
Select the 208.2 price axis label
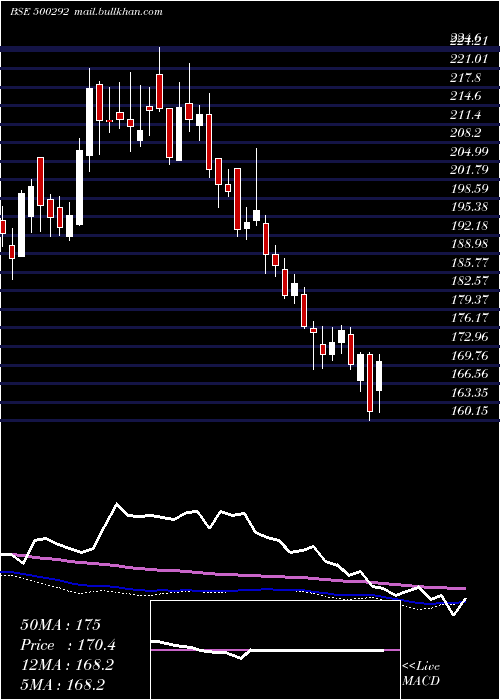tap(466, 133)
